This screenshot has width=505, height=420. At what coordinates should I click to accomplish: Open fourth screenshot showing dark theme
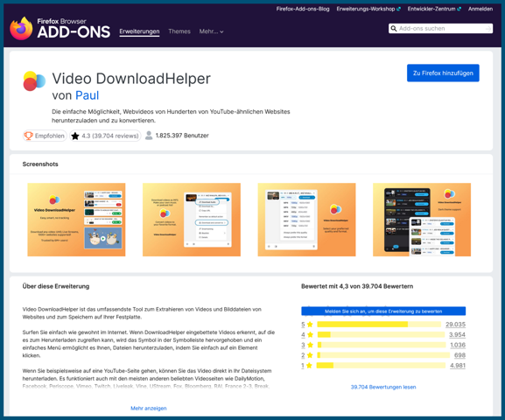click(x=422, y=220)
